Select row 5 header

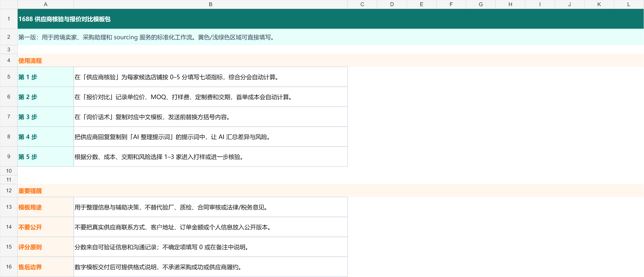[x=9, y=77]
